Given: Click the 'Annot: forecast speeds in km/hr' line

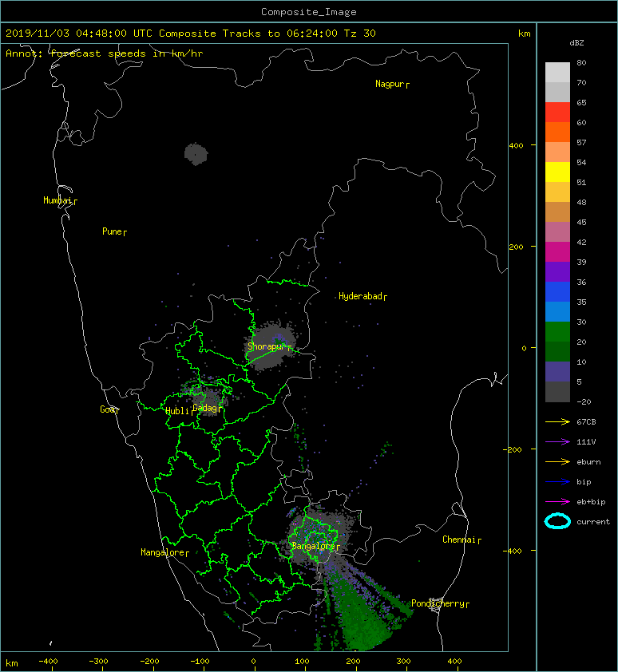Looking at the screenshot, I should 105,53.
